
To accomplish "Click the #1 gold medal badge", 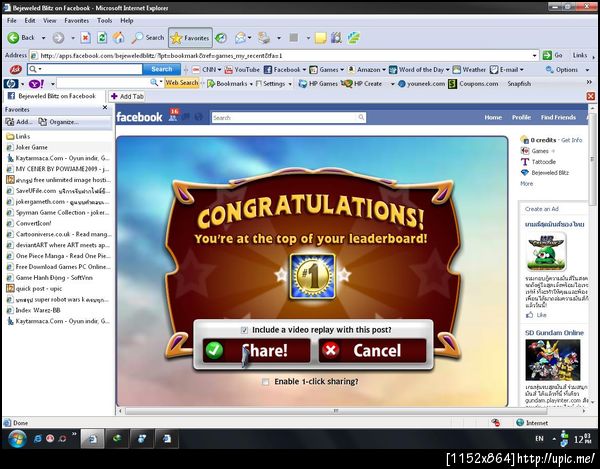I will coord(313,276).
